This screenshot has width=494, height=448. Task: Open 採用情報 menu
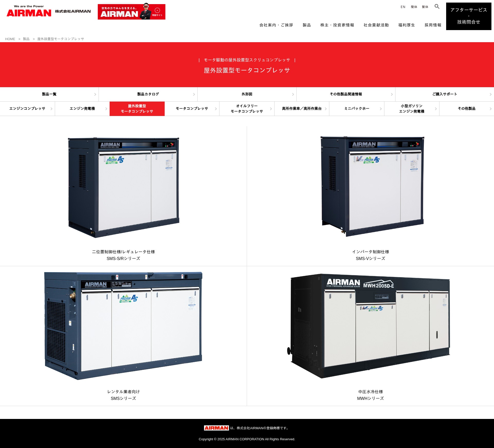click(x=433, y=25)
